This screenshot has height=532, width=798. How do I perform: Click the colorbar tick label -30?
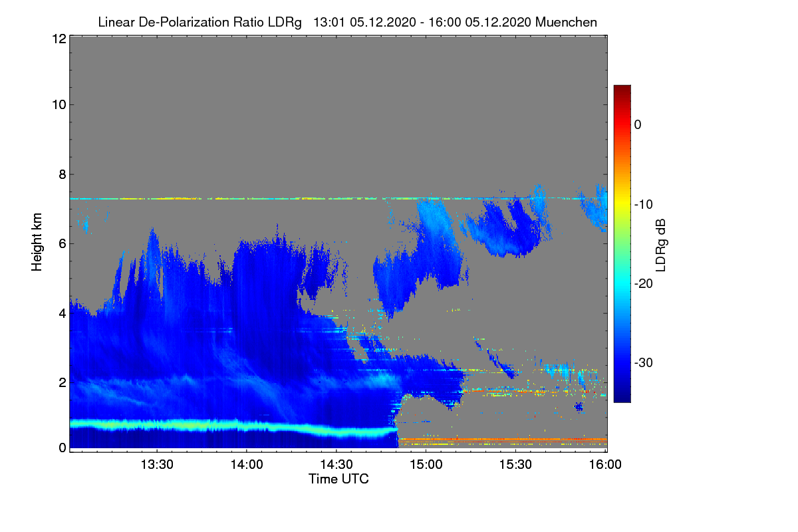pos(642,363)
